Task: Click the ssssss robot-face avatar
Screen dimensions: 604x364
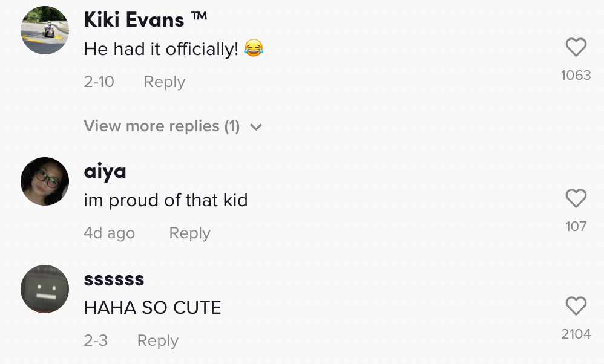Action: (45, 289)
